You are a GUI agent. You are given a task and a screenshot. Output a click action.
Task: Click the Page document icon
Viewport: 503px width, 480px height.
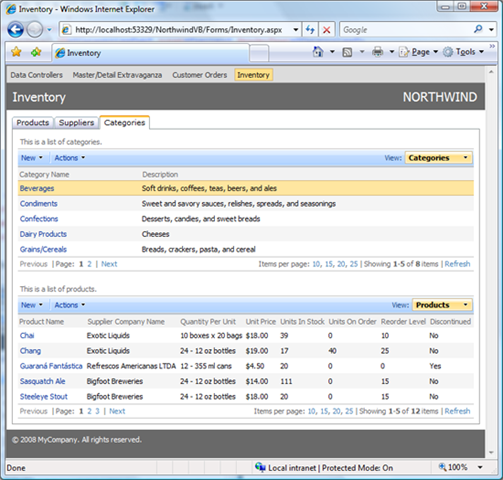pos(404,52)
